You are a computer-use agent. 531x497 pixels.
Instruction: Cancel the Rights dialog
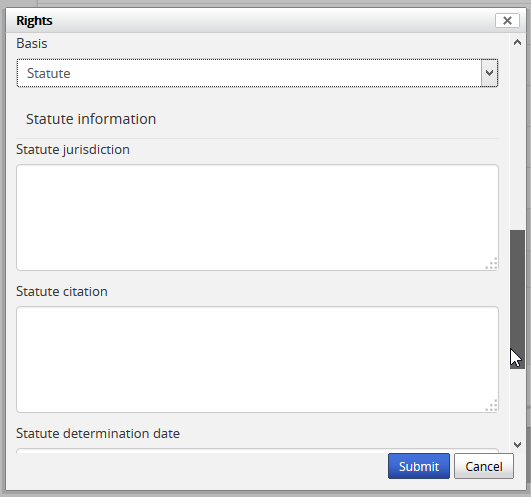[484, 466]
